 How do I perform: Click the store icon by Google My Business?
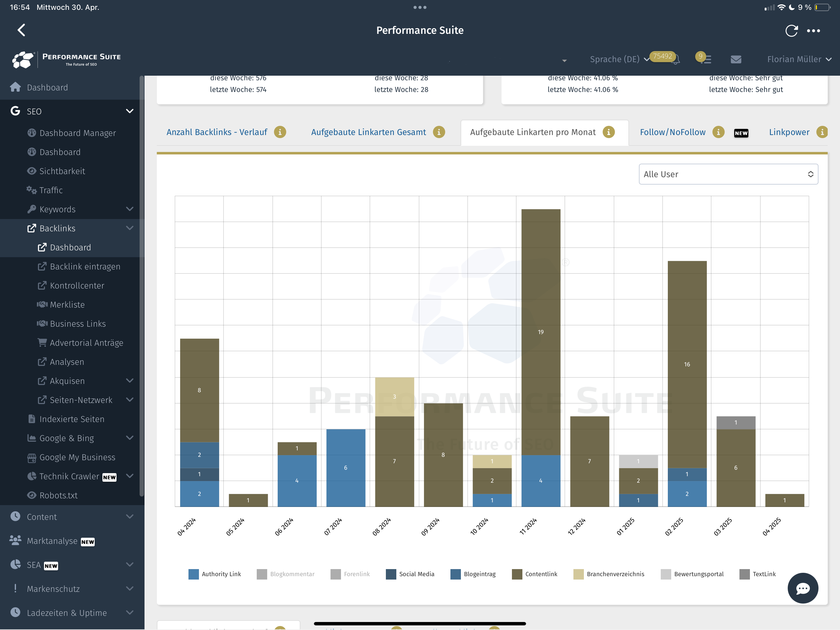32,457
